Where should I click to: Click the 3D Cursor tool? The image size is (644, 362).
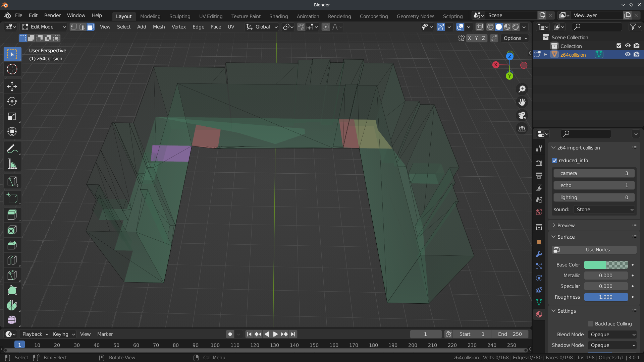(x=12, y=69)
